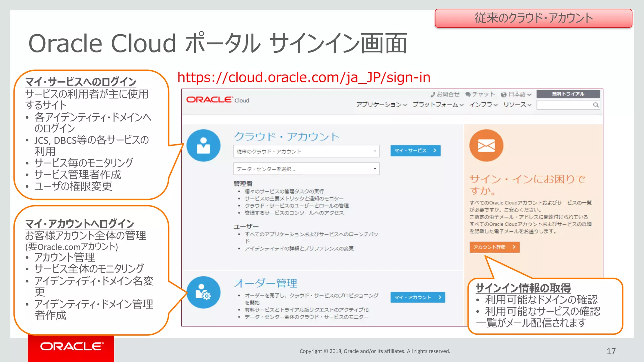Screen dimensions: 644x362
Task: Click the オーダー管理 heading
Action: tap(265, 283)
